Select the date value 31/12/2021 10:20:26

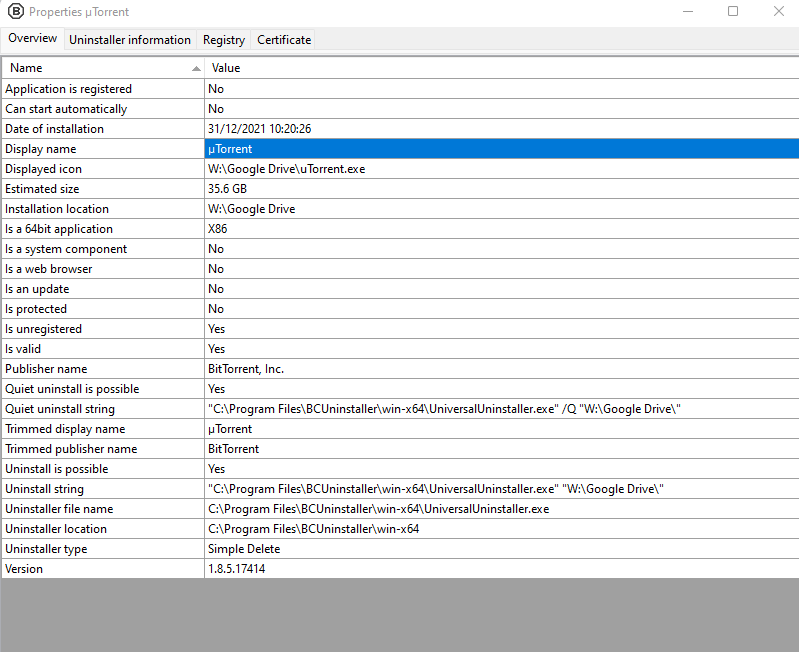pos(501,129)
